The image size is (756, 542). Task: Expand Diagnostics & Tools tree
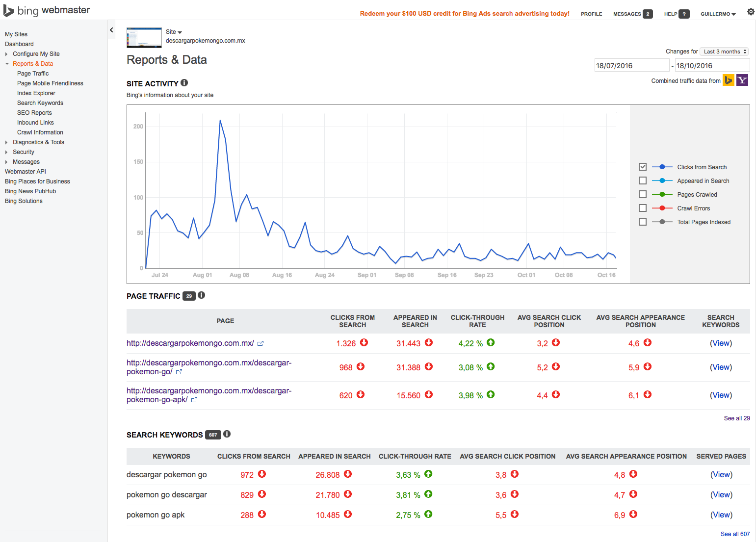tap(6, 142)
